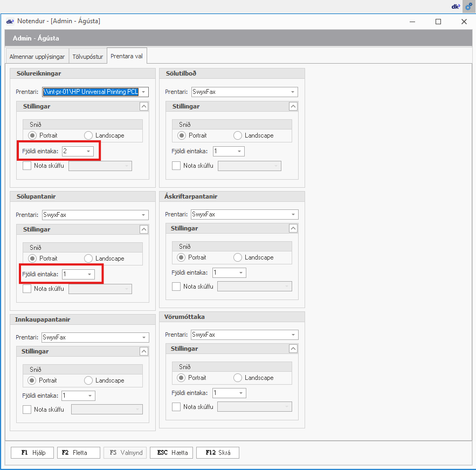Collapse Stillingar panel under Sölureikningar
Screen dimensions: 476x470
click(x=144, y=106)
